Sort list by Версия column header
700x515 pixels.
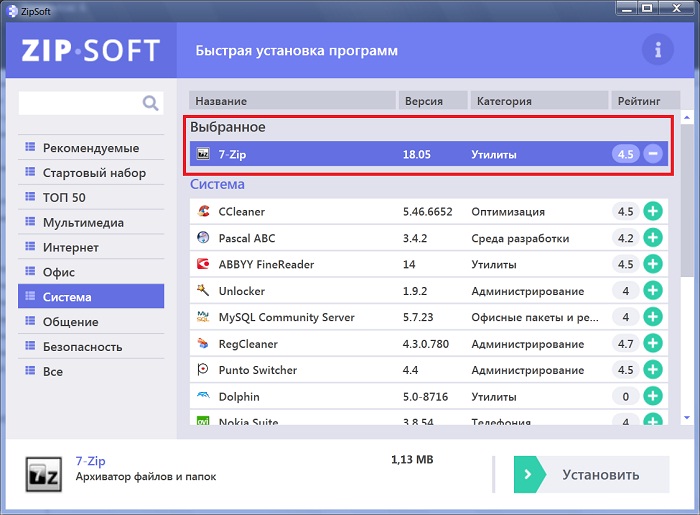[x=432, y=101]
